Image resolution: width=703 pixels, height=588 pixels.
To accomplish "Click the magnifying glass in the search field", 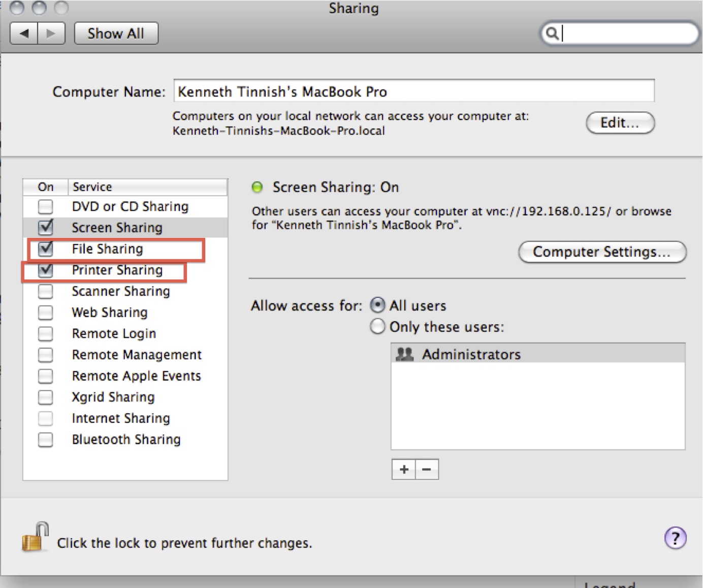I will [553, 34].
